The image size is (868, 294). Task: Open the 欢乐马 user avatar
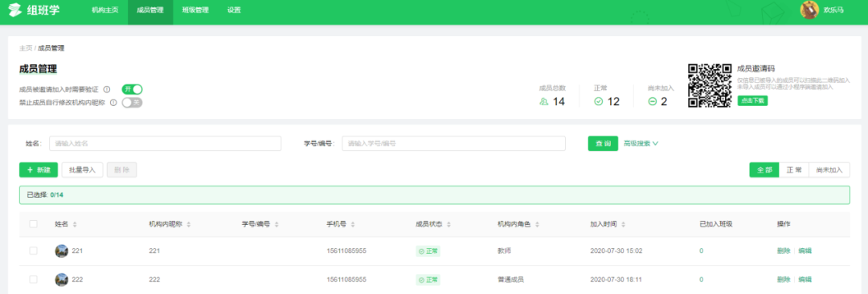[810, 10]
